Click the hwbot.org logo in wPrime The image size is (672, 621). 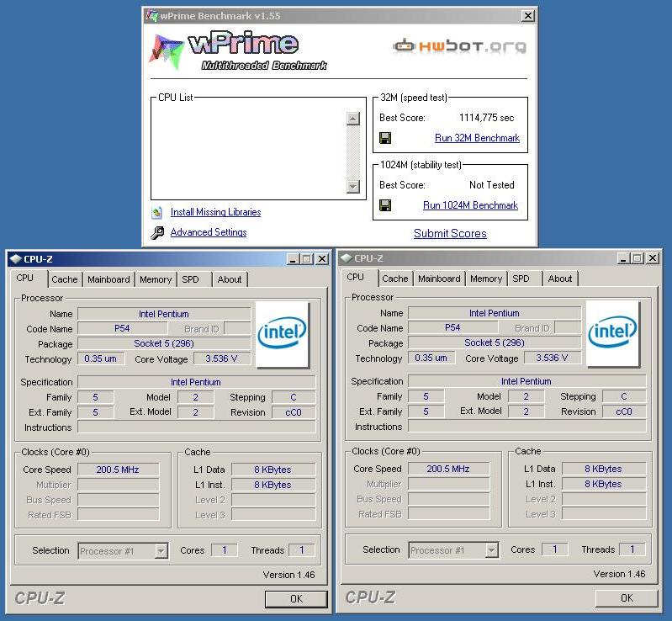click(x=459, y=45)
